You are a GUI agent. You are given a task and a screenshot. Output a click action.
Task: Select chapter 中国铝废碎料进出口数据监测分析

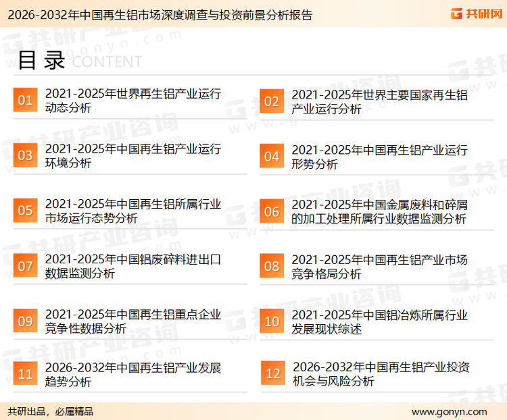(x=133, y=266)
